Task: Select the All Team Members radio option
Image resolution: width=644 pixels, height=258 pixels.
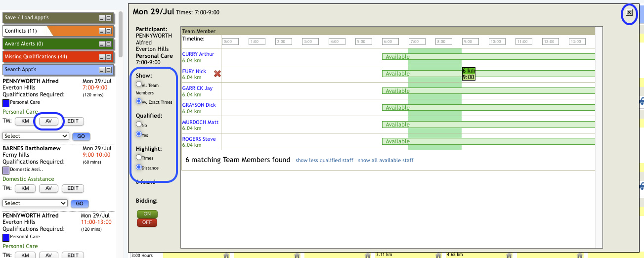Action: click(x=139, y=85)
